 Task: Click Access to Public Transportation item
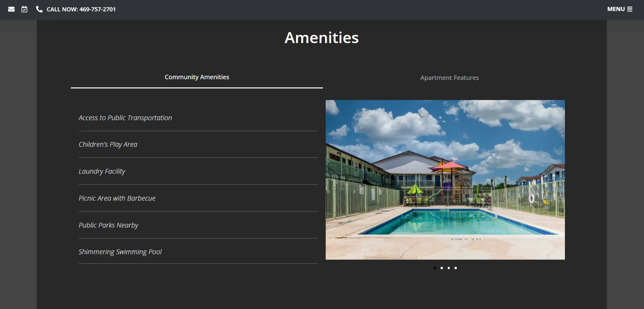tap(198, 118)
